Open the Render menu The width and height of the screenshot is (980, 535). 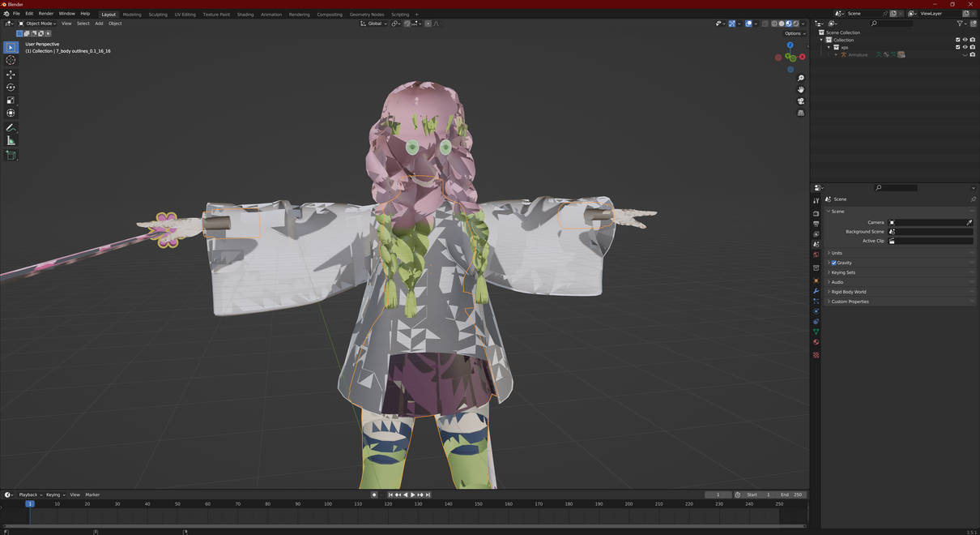coord(46,14)
